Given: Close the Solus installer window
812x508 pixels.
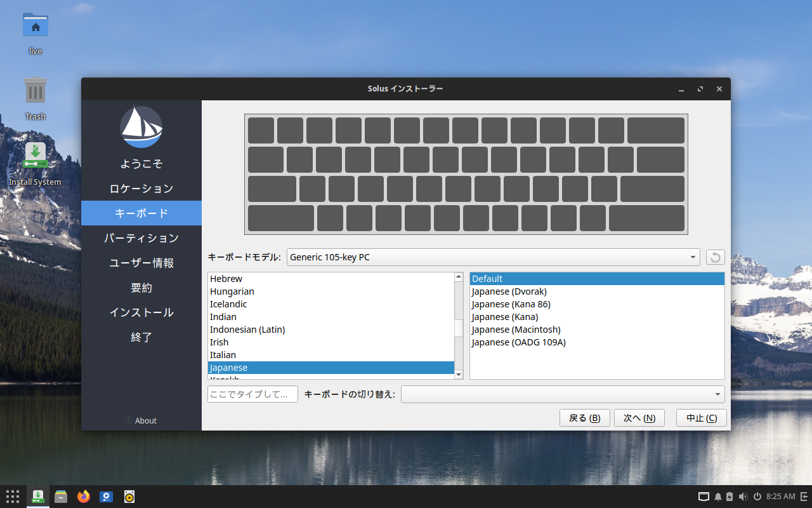Looking at the screenshot, I should pos(719,90).
